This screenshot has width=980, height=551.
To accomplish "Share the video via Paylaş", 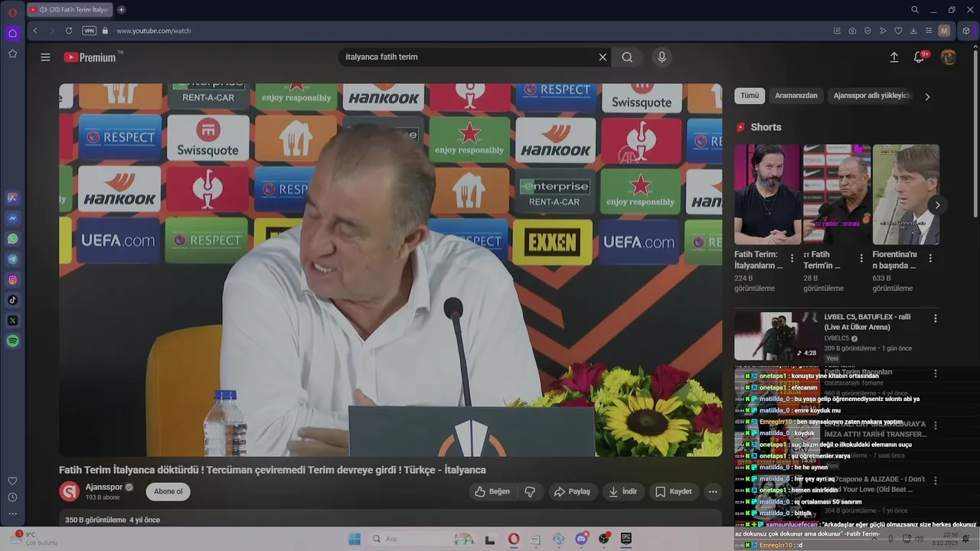I will coord(572,491).
